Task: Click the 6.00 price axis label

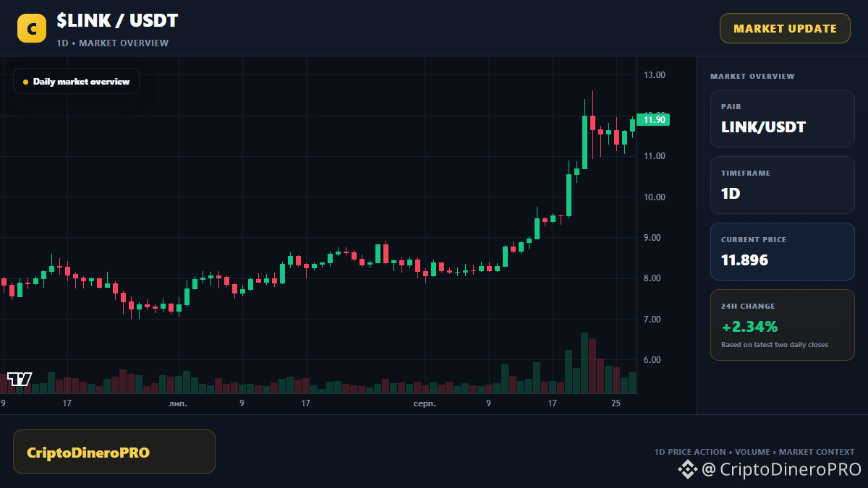Action: [x=654, y=360]
